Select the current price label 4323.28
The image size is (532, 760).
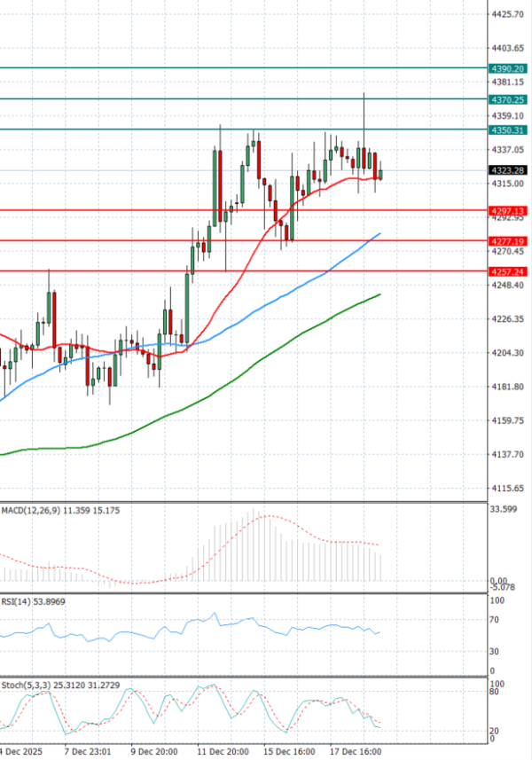507,170
